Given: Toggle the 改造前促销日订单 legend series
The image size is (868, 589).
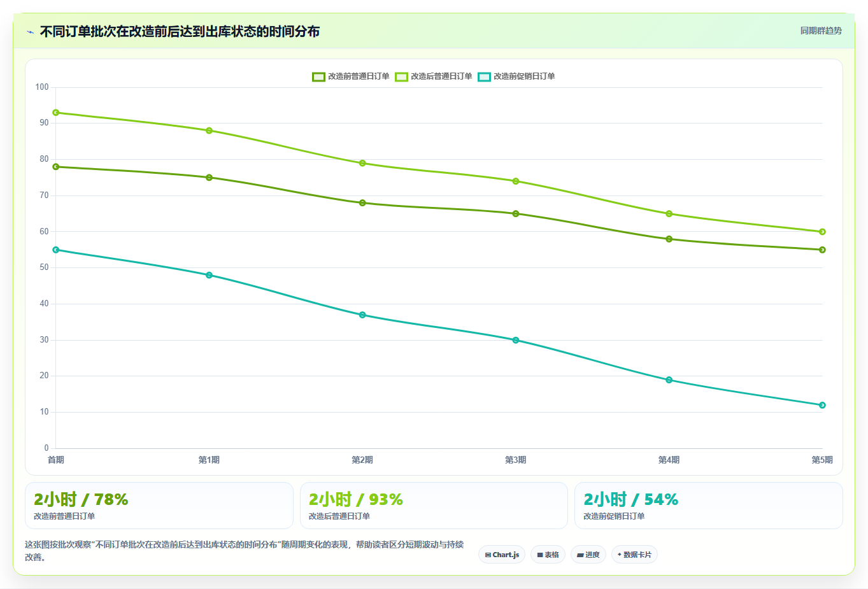Looking at the screenshot, I should click(516, 76).
